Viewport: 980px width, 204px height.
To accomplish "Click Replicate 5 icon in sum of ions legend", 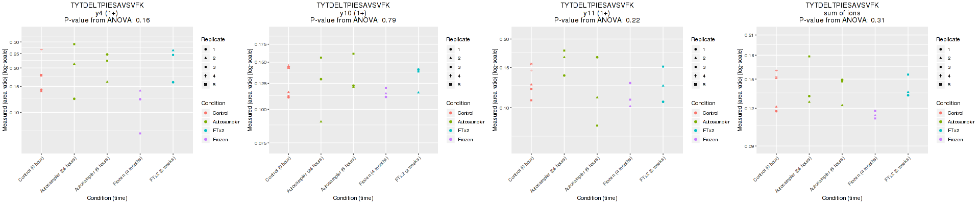I will [940, 85].
